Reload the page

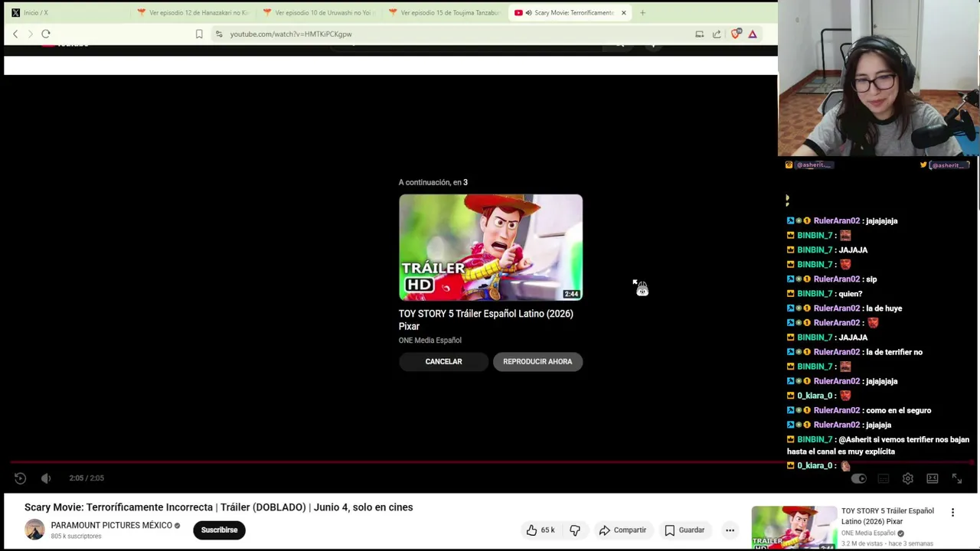[46, 34]
